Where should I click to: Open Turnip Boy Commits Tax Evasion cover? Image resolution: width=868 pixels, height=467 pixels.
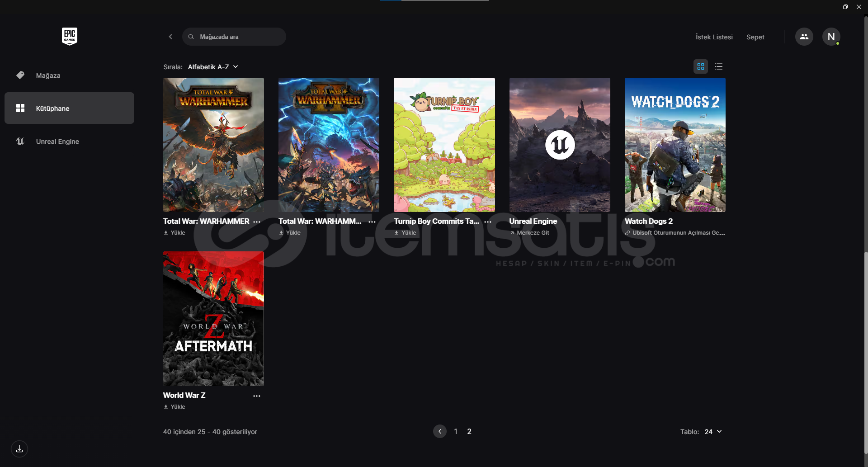[x=444, y=145]
